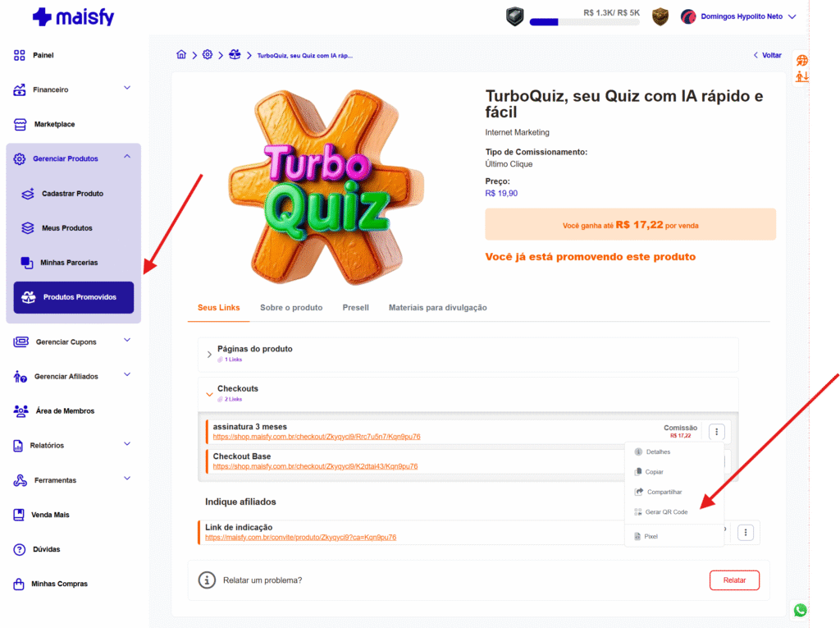840x628 pixels.
Task: Click the TurboQuiz product image
Action: pyautogui.click(x=325, y=187)
